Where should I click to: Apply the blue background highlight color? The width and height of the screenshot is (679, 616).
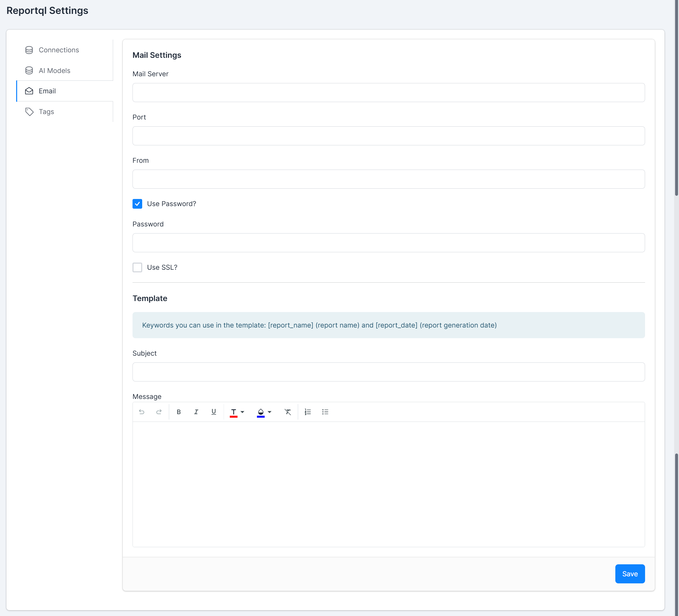tap(261, 412)
